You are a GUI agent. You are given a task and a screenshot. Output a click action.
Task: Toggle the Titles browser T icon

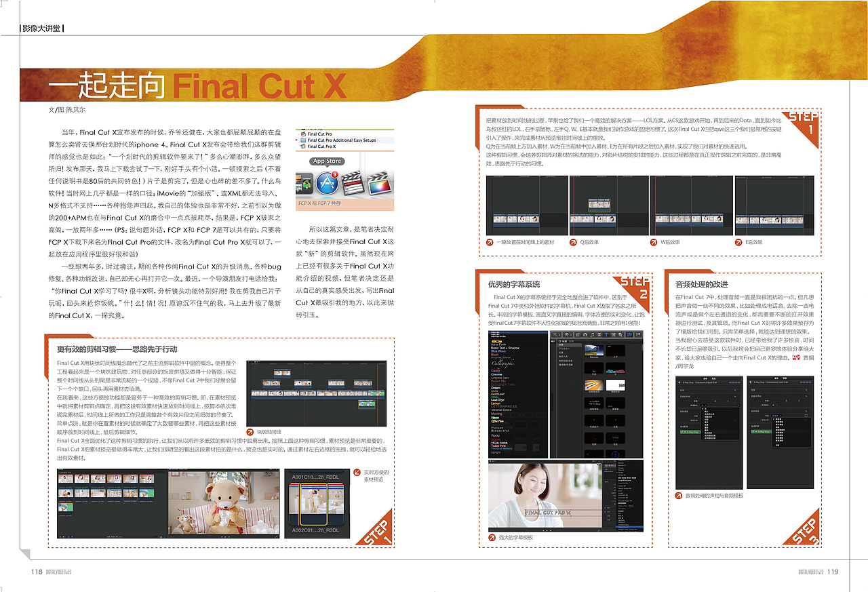tap(606, 335)
